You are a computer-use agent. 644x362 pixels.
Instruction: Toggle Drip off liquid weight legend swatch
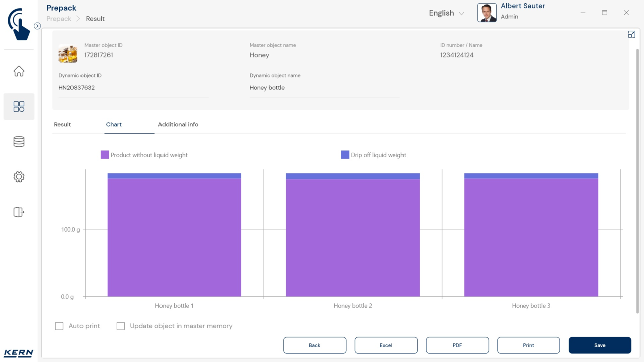click(345, 155)
